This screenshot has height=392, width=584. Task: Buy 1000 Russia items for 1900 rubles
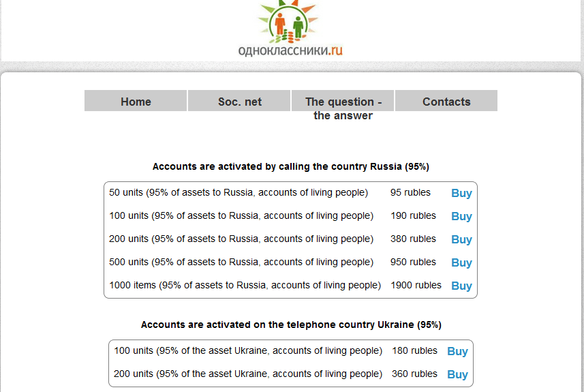pos(461,286)
